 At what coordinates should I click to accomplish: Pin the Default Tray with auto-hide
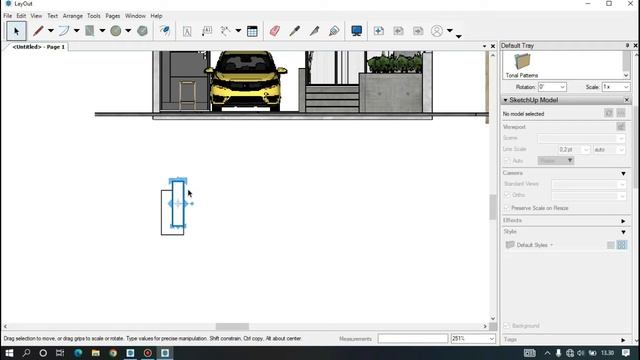click(x=627, y=45)
